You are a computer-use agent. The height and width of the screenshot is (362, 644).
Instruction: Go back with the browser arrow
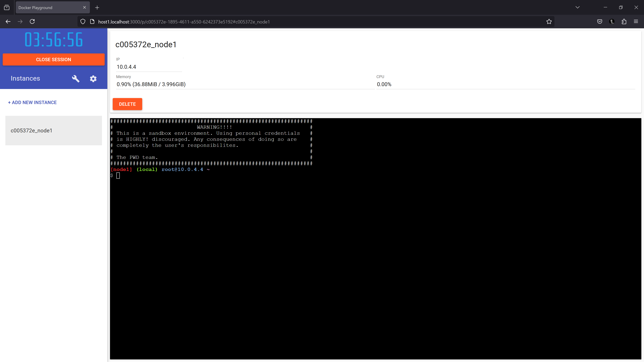click(x=8, y=21)
